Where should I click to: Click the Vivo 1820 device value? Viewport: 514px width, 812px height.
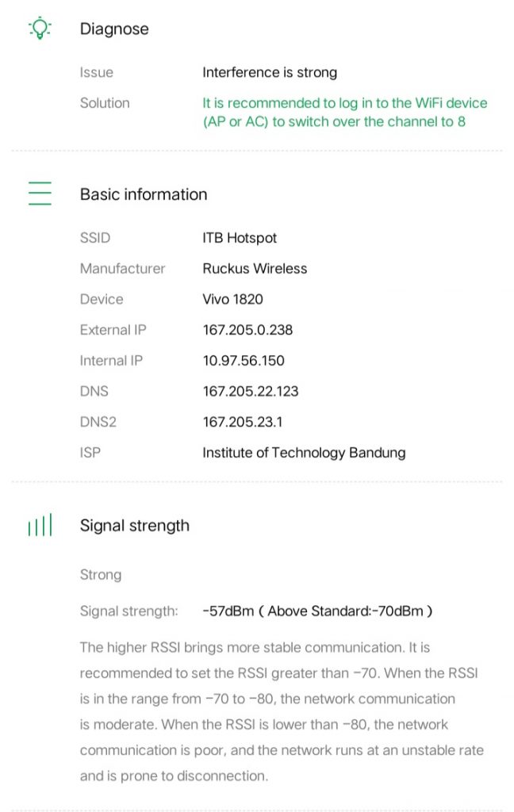[232, 300]
